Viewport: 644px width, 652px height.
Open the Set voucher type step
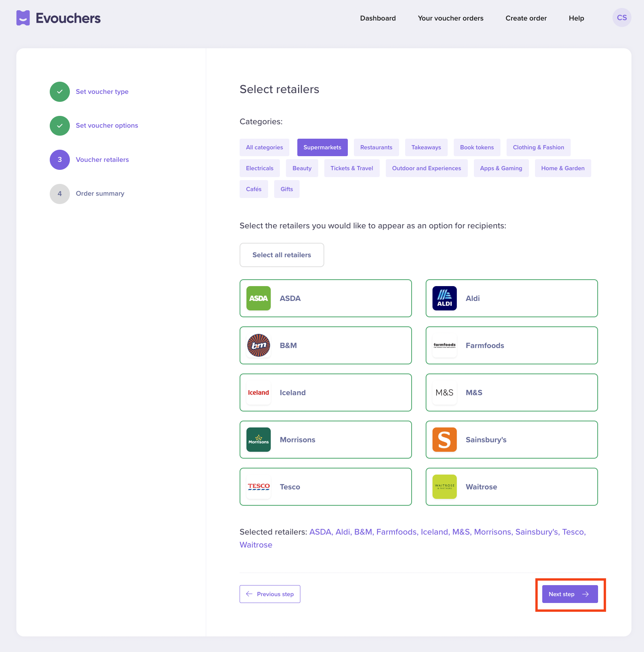[x=102, y=92]
